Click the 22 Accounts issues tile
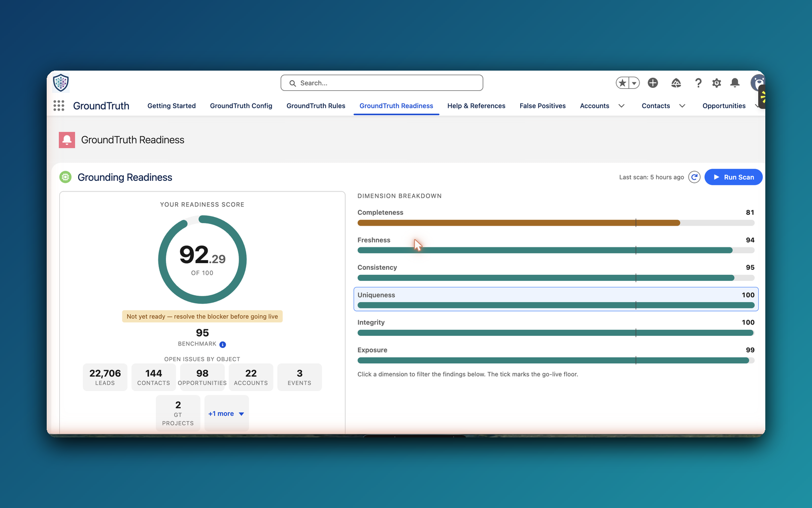Image resolution: width=812 pixels, height=508 pixels. 251,377
